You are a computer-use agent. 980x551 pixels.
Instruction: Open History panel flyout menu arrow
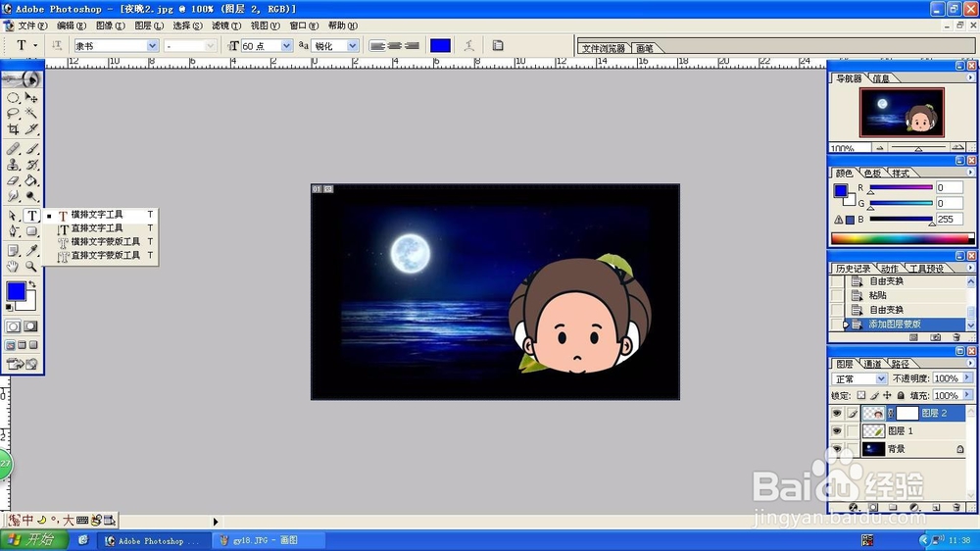(970, 268)
